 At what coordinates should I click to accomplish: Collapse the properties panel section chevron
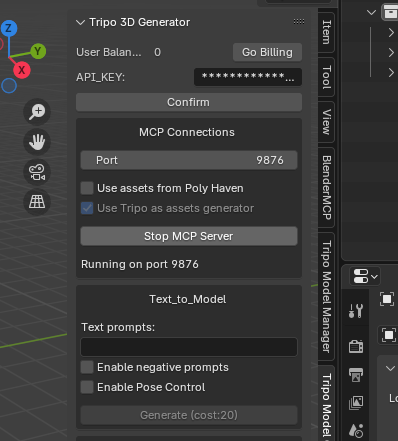(x=390, y=368)
